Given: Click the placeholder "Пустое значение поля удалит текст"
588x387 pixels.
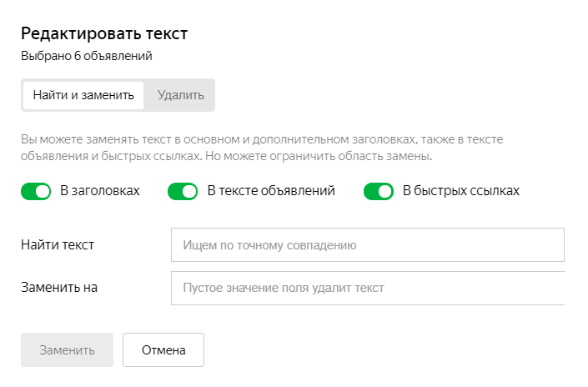Looking at the screenshot, I should pyautogui.click(x=283, y=288).
